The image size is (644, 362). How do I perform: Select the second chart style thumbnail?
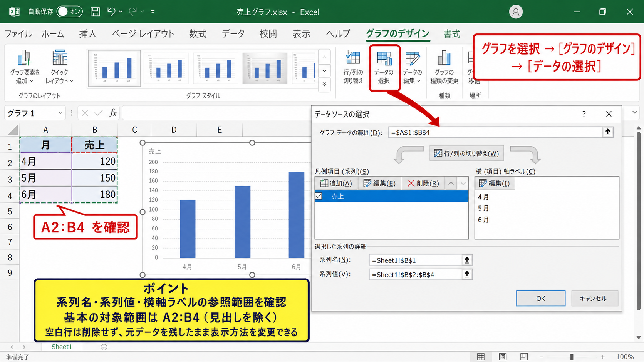coord(166,68)
